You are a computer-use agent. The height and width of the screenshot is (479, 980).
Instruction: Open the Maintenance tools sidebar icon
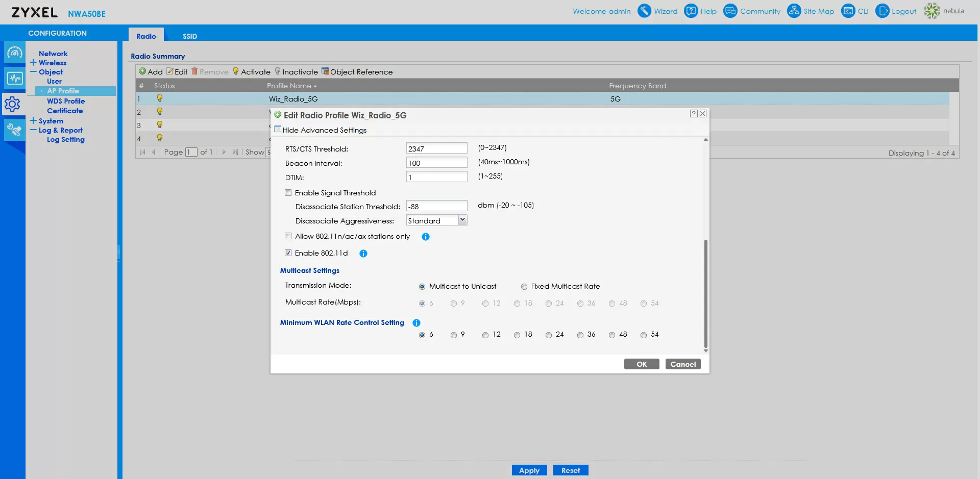[x=14, y=130]
